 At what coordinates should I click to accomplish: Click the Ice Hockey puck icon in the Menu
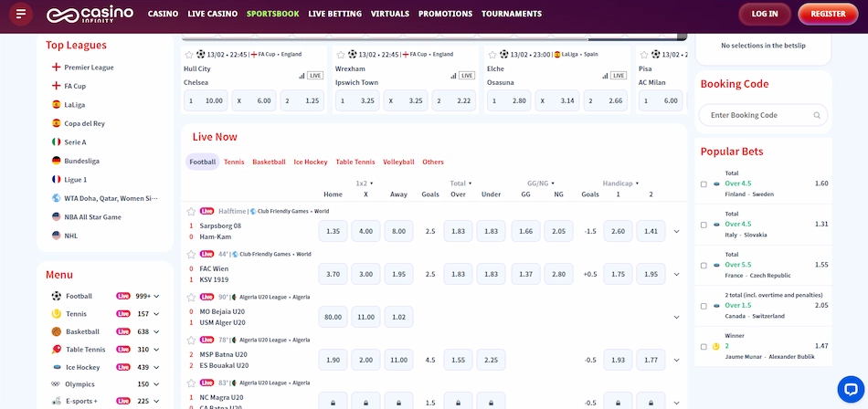pyautogui.click(x=56, y=367)
